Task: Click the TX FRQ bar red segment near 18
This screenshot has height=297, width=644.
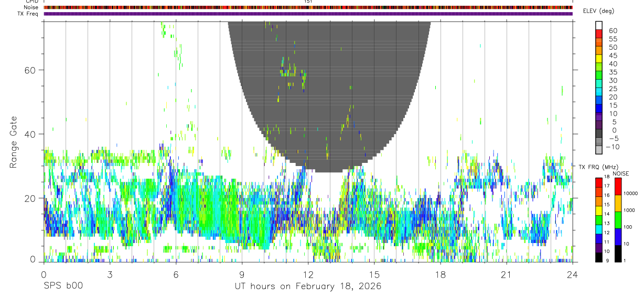Action: (x=599, y=181)
